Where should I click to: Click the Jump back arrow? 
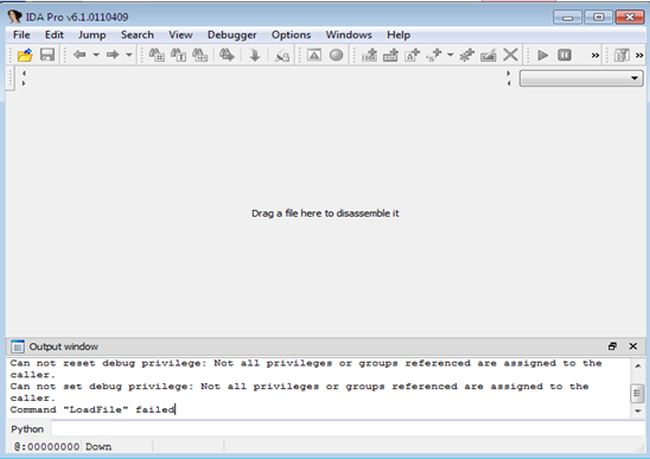click(80, 55)
